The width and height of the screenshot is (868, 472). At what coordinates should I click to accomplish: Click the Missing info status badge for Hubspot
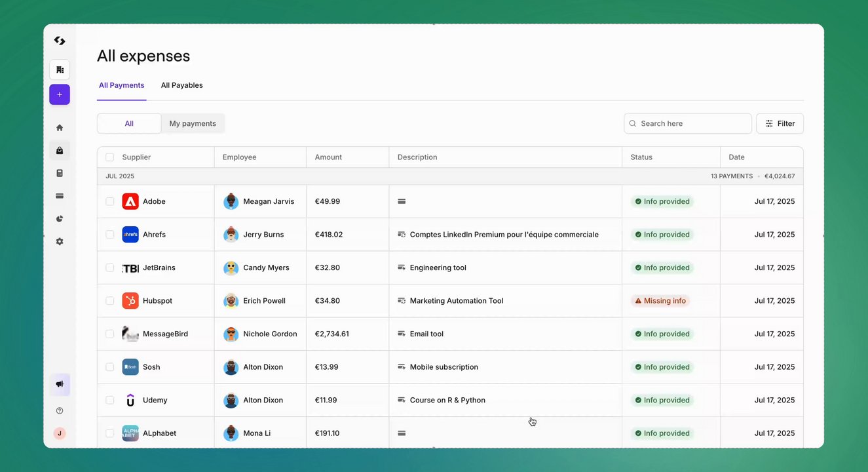[x=660, y=301]
